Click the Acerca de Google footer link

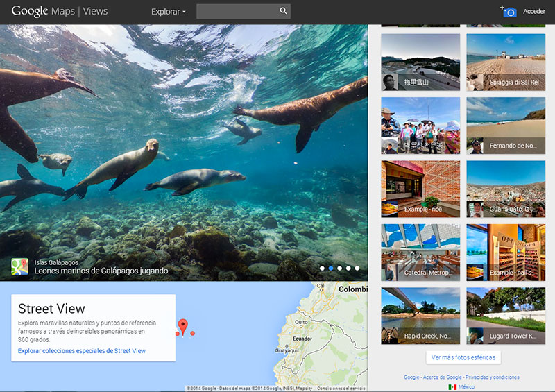[x=443, y=377]
